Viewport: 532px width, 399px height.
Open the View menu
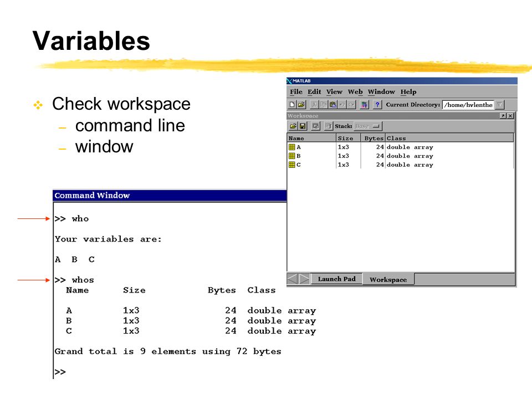point(334,91)
